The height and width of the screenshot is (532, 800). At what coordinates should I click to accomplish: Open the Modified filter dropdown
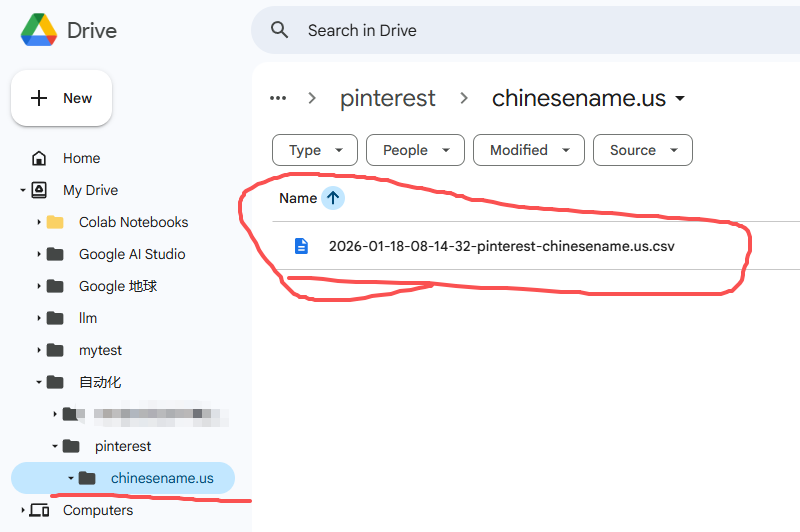528,150
